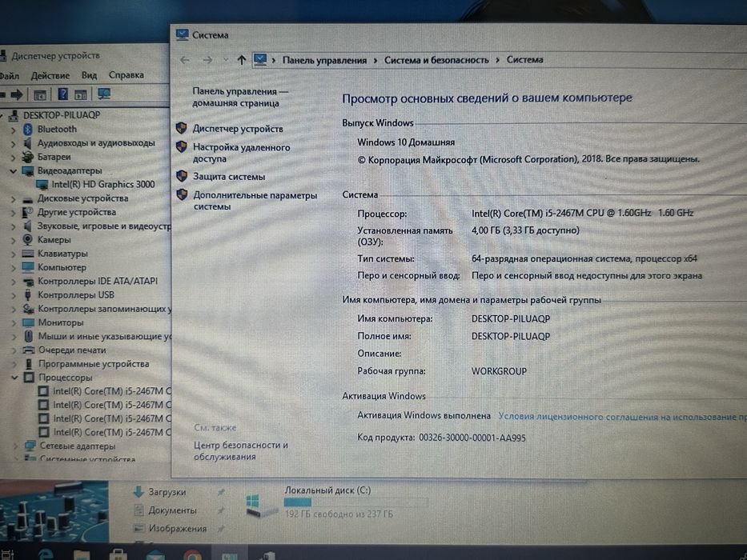The height and width of the screenshot is (560, 747).
Task: Open Защита системы link
Action: click(229, 177)
